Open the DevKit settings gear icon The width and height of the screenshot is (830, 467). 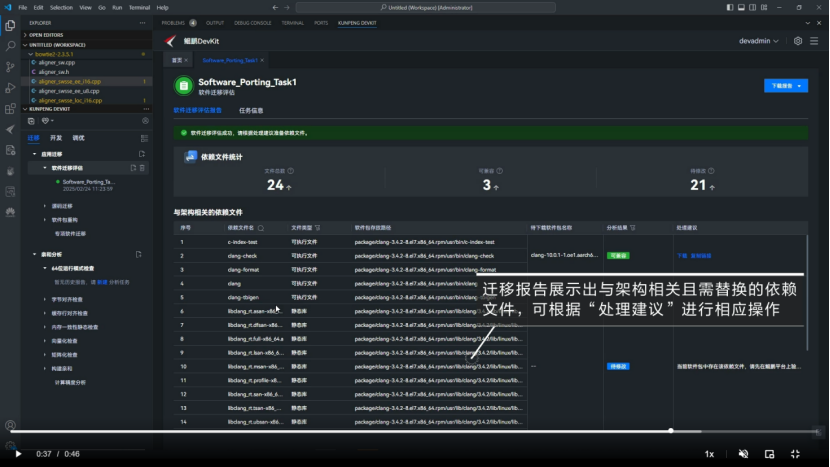(x=798, y=41)
